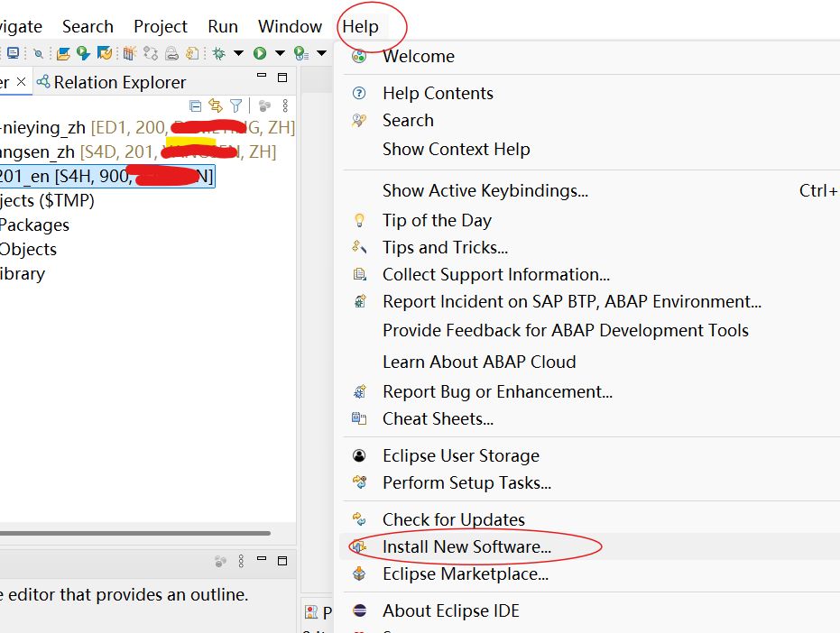Choose Check for Updates
The height and width of the screenshot is (633, 840).
click(x=453, y=519)
